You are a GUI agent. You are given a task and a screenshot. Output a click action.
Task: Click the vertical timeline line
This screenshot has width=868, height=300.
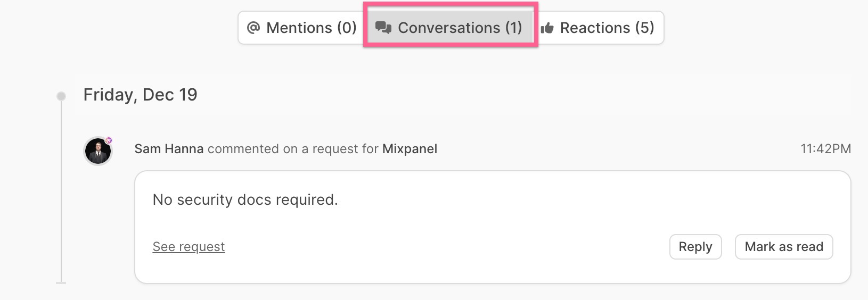pyautogui.click(x=61, y=191)
